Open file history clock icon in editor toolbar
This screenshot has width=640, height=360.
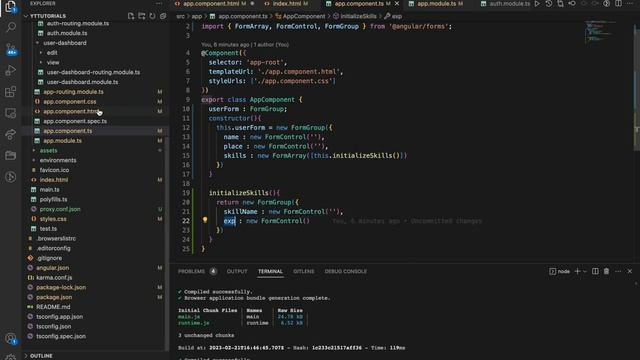549,4
